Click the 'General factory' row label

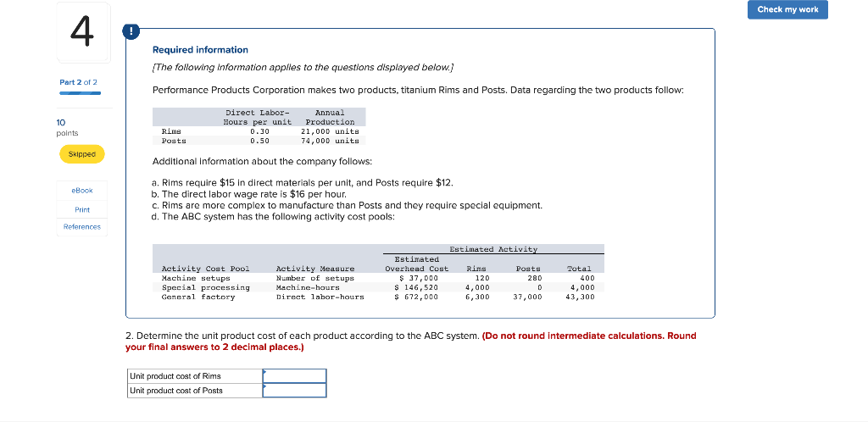pos(198,297)
